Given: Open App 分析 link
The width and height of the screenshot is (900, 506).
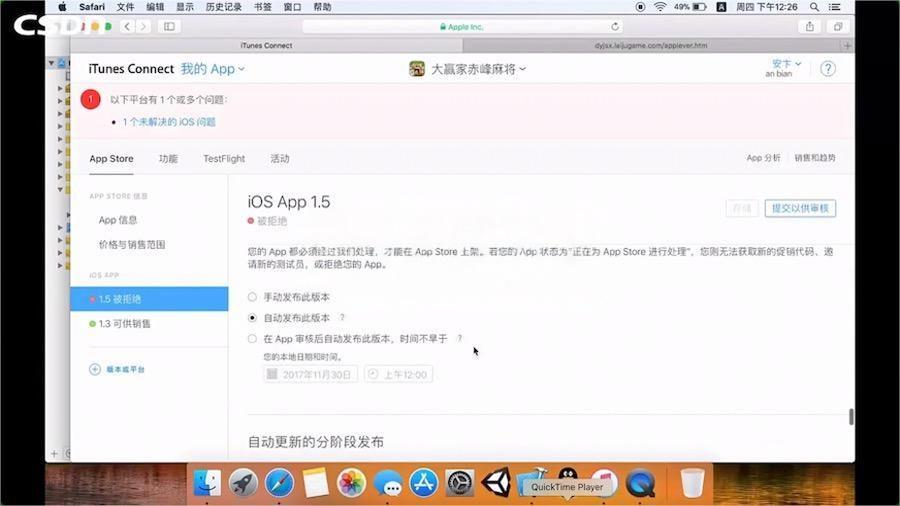Looking at the screenshot, I should [x=763, y=158].
